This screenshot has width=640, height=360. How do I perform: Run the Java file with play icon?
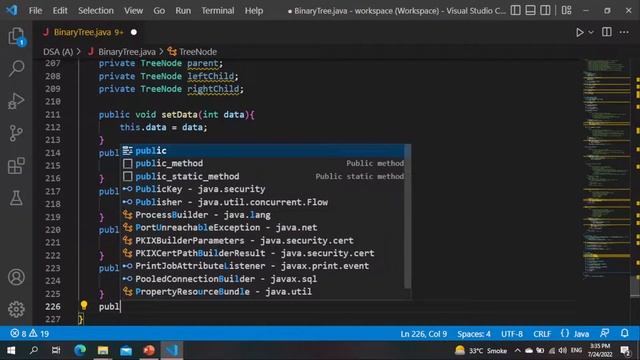click(x=579, y=32)
